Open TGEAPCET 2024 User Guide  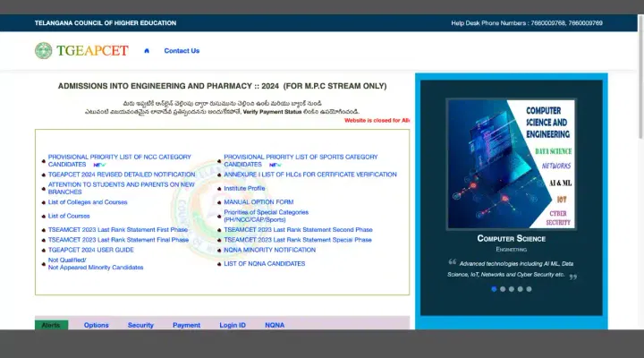pos(90,250)
